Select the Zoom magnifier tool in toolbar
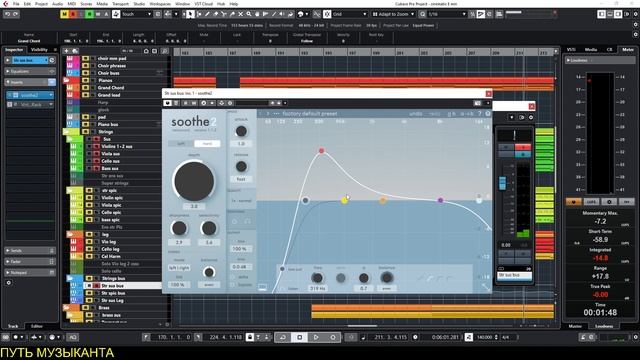Image resolution: width=640 pixels, height=360 pixels. pyautogui.click(x=249, y=14)
